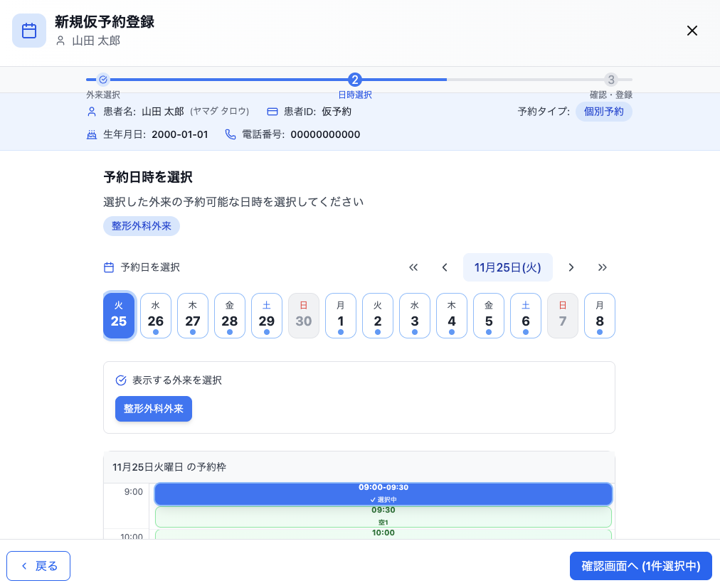This screenshot has height=588, width=720.
Task: Deselect the 09:00-09:30 reservation slot
Action: tap(383, 493)
